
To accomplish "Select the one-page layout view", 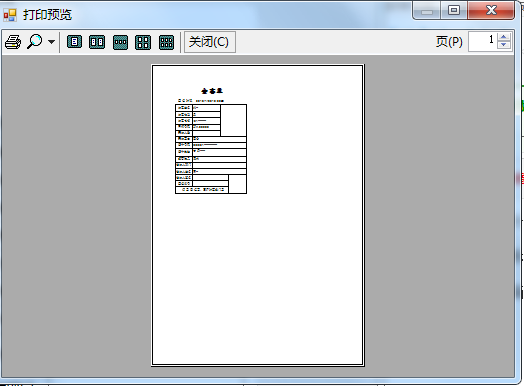I will point(74,42).
